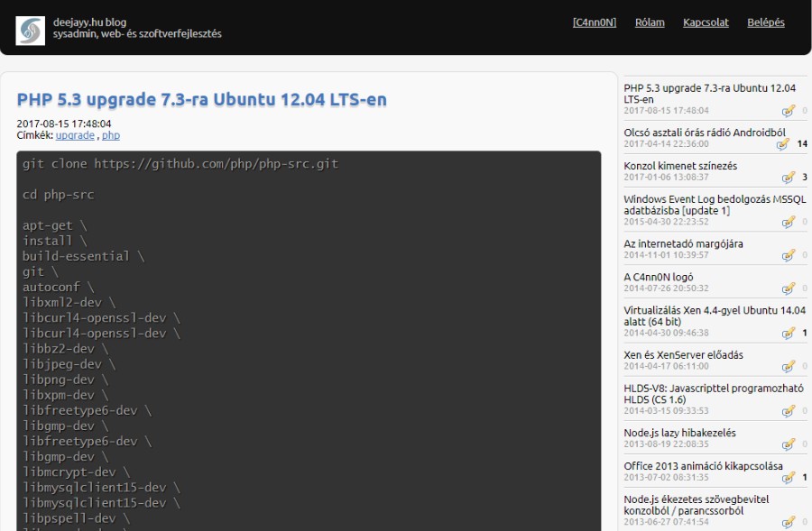This screenshot has width=812, height=531.
Task: Select the upgrade tag link
Action: click(75, 135)
